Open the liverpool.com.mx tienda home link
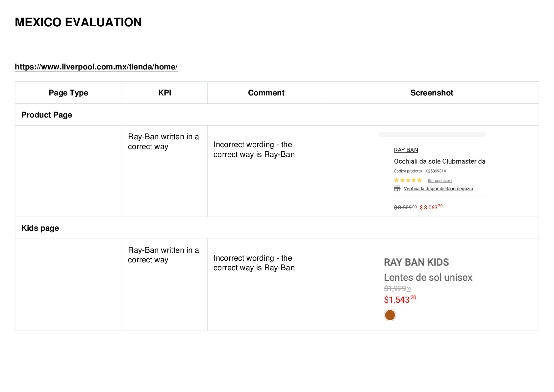 (x=96, y=67)
